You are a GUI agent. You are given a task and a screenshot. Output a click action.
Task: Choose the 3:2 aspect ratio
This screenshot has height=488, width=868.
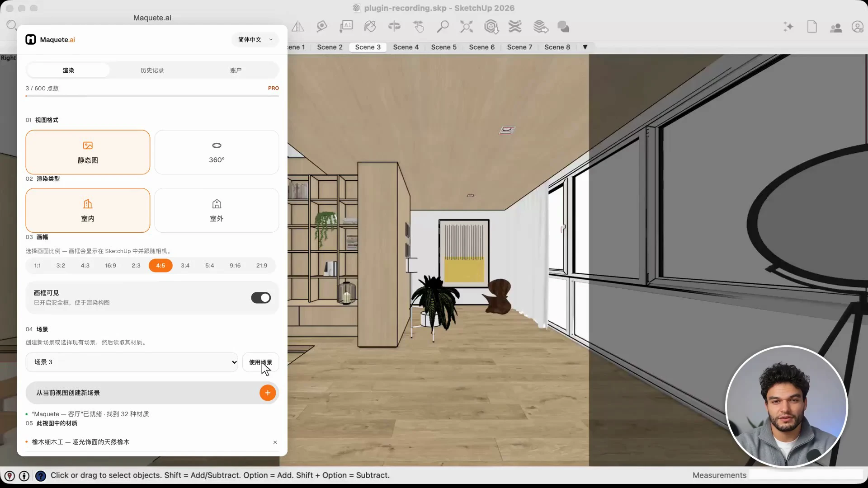[61, 266]
